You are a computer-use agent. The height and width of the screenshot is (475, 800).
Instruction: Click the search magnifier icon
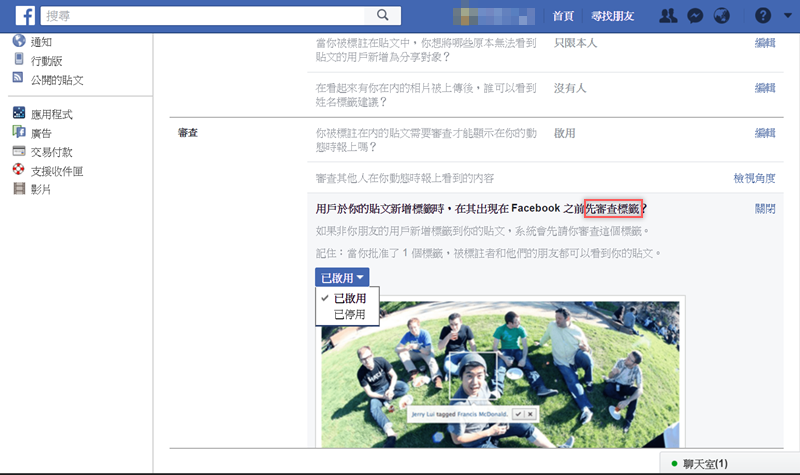[383, 15]
